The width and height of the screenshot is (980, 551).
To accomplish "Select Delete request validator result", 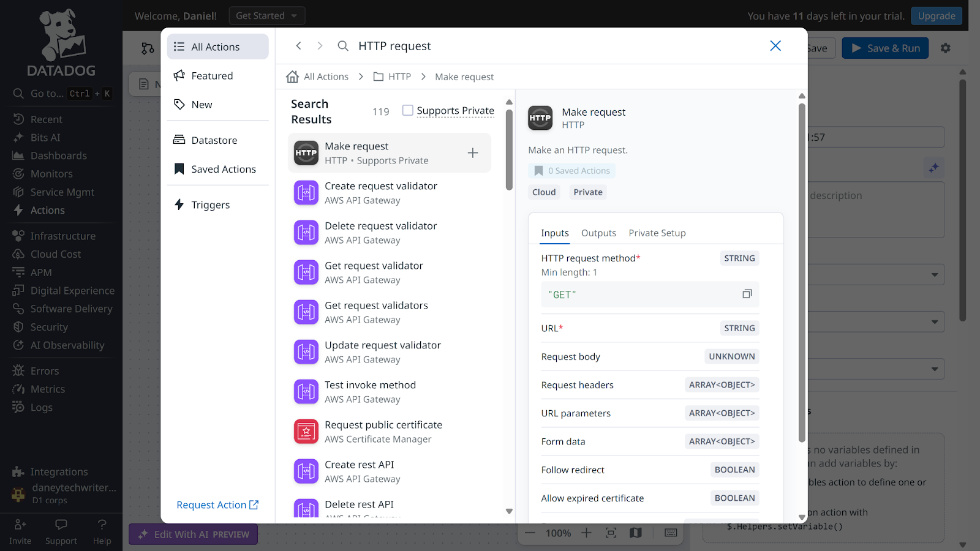I will (x=390, y=233).
